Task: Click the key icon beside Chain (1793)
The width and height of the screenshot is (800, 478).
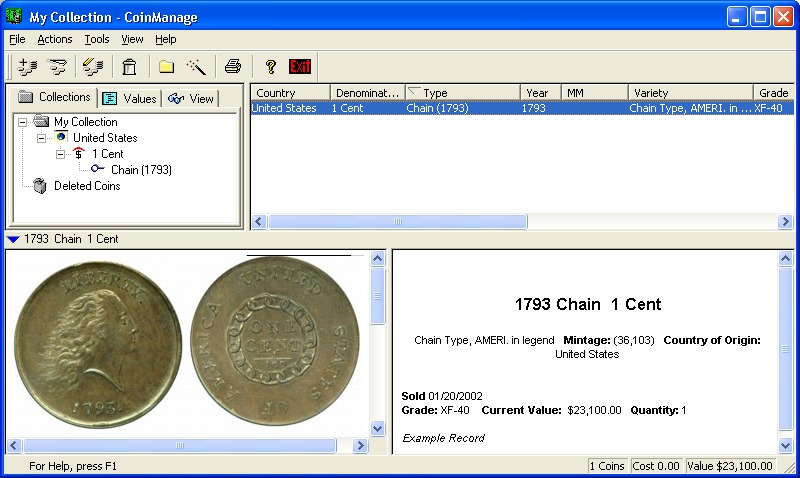Action: pyautogui.click(x=97, y=168)
